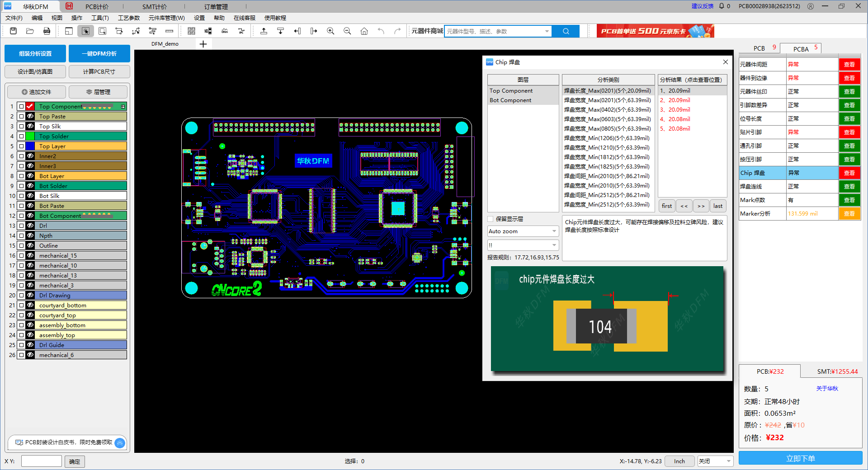Click the home view icon
The width and height of the screenshot is (868, 470).
point(364,31)
